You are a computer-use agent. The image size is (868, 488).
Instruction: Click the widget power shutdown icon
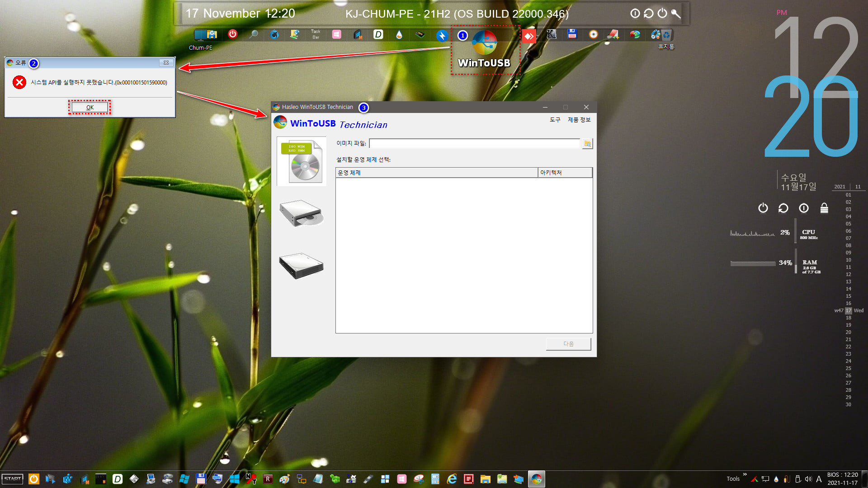tap(763, 208)
